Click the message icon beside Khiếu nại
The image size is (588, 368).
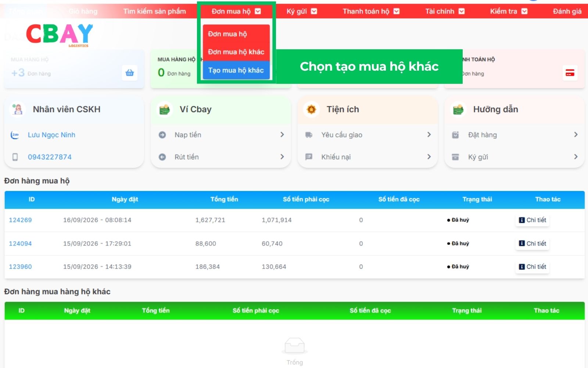[309, 157]
